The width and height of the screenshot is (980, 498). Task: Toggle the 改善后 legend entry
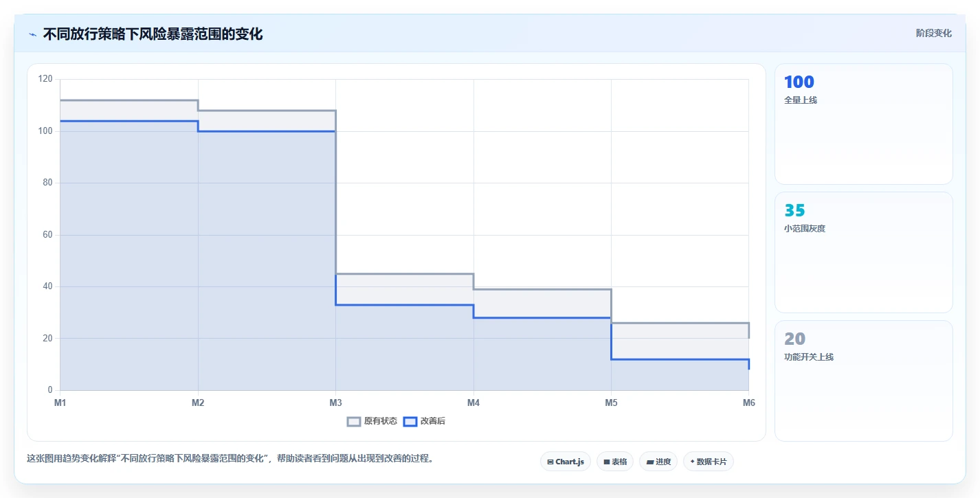click(x=424, y=421)
